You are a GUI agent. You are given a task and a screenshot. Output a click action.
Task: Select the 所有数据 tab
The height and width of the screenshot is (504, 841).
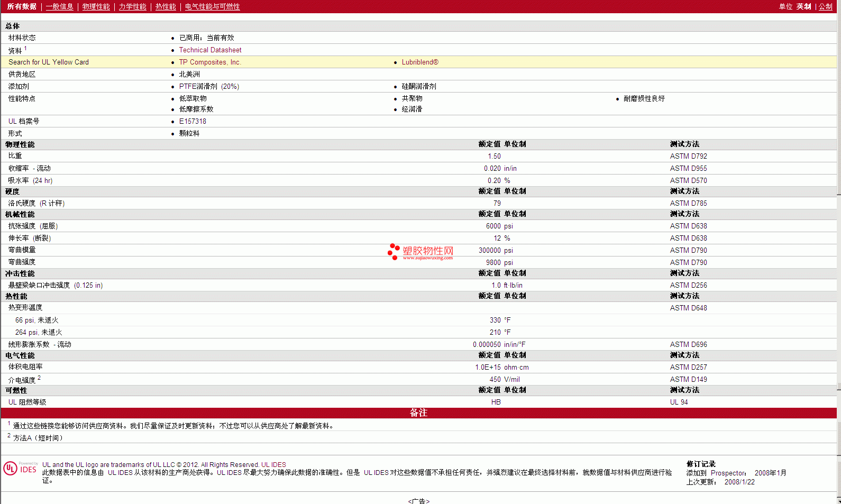22,7
